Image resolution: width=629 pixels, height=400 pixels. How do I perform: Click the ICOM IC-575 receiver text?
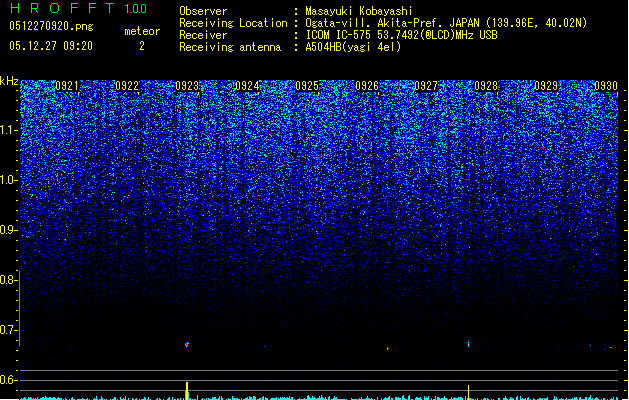click(401, 35)
